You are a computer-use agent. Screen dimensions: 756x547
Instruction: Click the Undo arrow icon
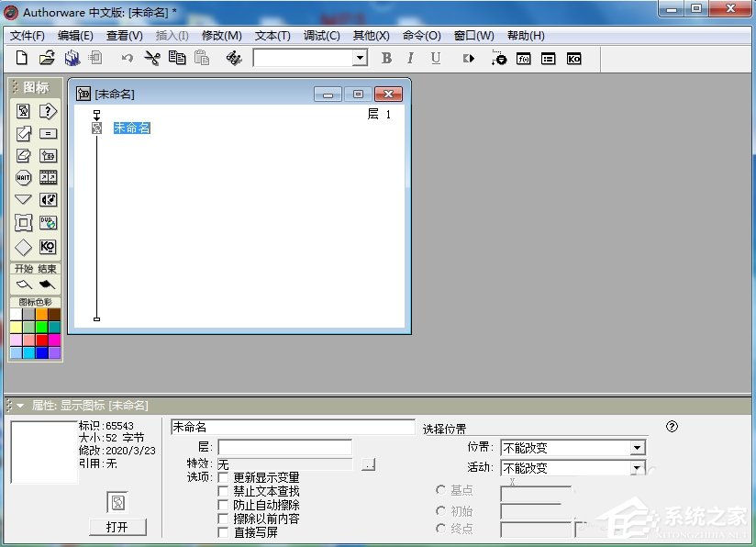coord(127,59)
